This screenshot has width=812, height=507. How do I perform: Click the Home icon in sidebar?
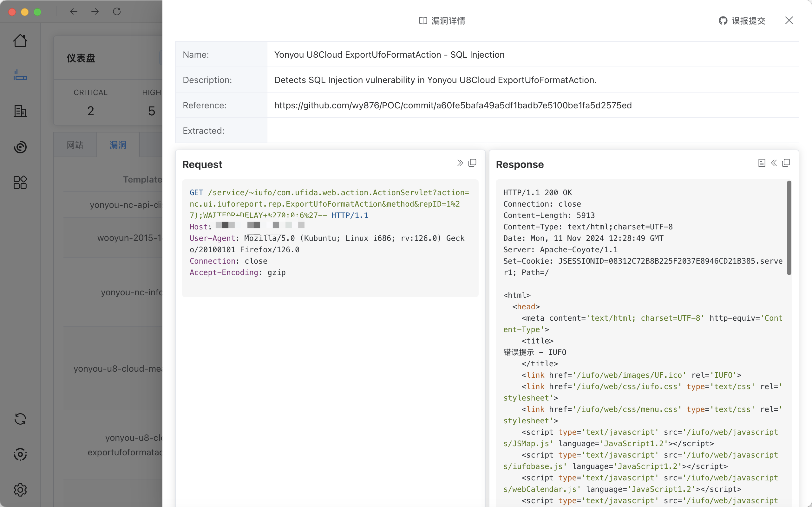click(x=20, y=41)
